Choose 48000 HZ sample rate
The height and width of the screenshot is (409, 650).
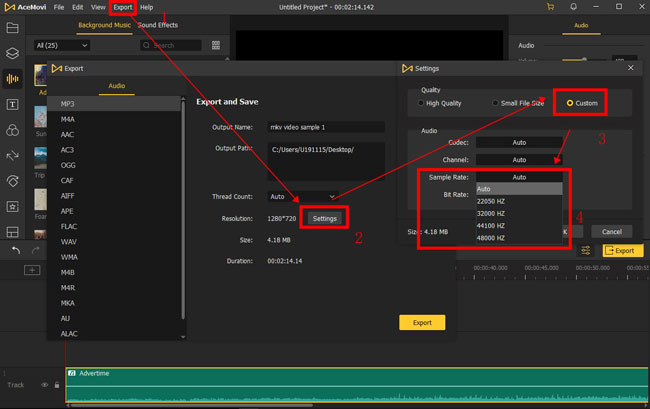coord(519,238)
